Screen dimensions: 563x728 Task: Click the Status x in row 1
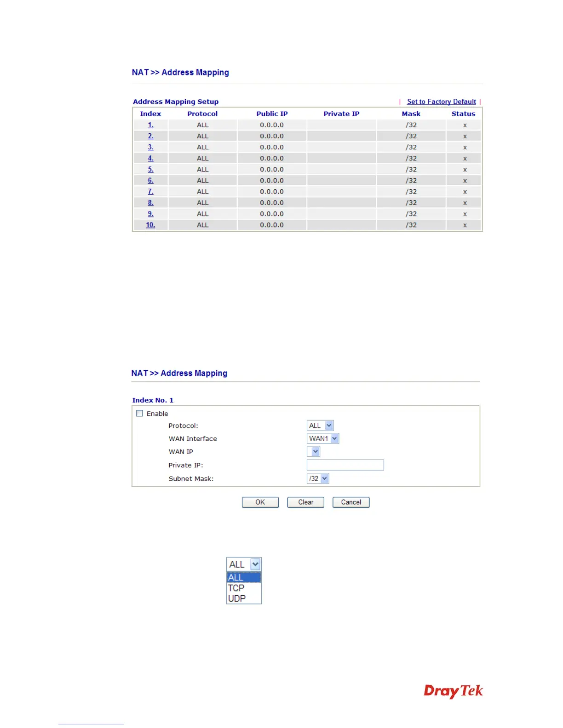(465, 125)
